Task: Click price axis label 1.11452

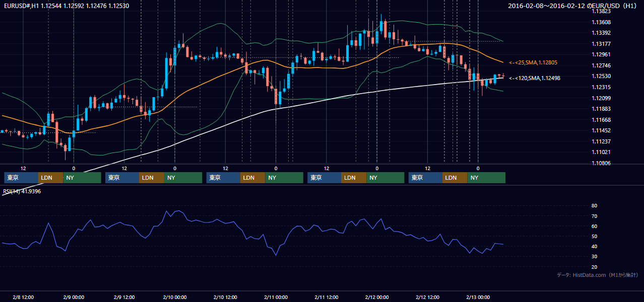Action: [601, 130]
